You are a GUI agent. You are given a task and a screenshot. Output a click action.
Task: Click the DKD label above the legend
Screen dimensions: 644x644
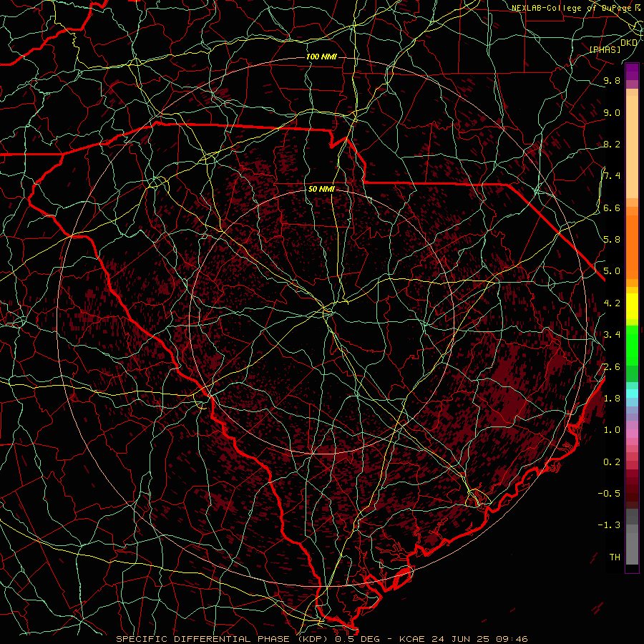pyautogui.click(x=629, y=43)
